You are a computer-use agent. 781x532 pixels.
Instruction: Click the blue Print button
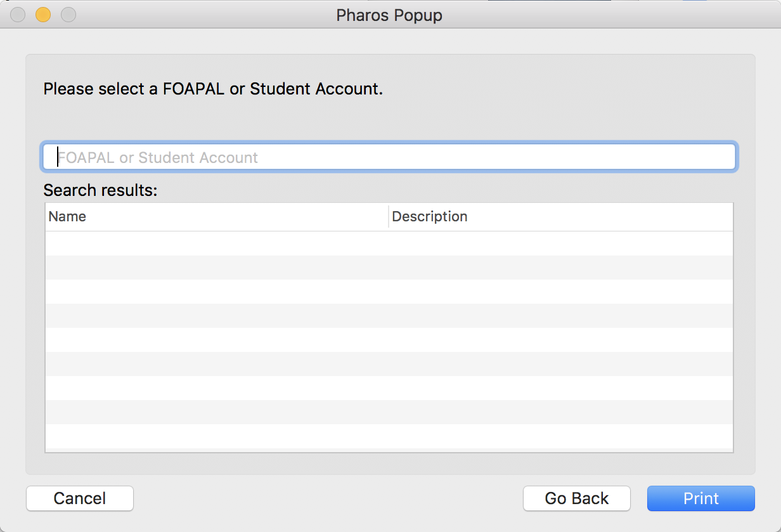click(x=700, y=498)
